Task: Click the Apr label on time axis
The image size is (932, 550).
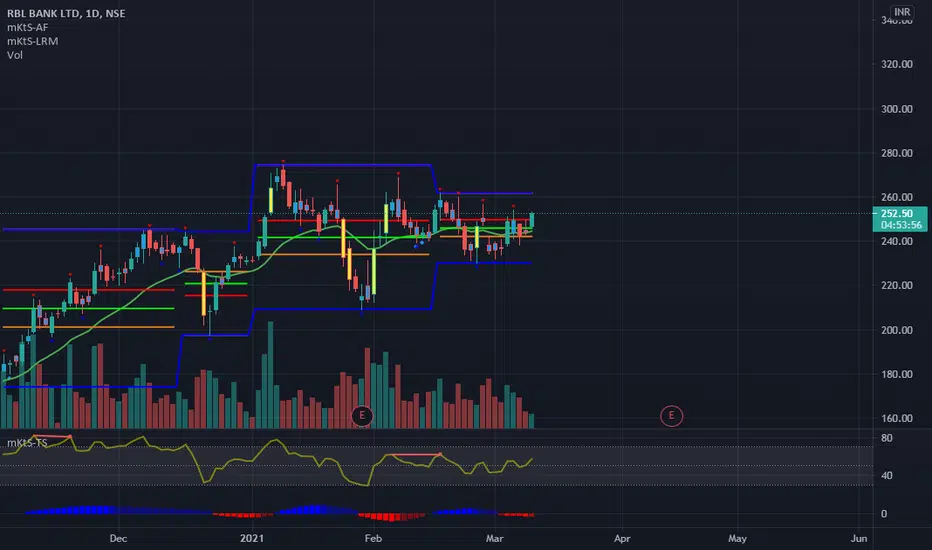Action: [x=622, y=538]
